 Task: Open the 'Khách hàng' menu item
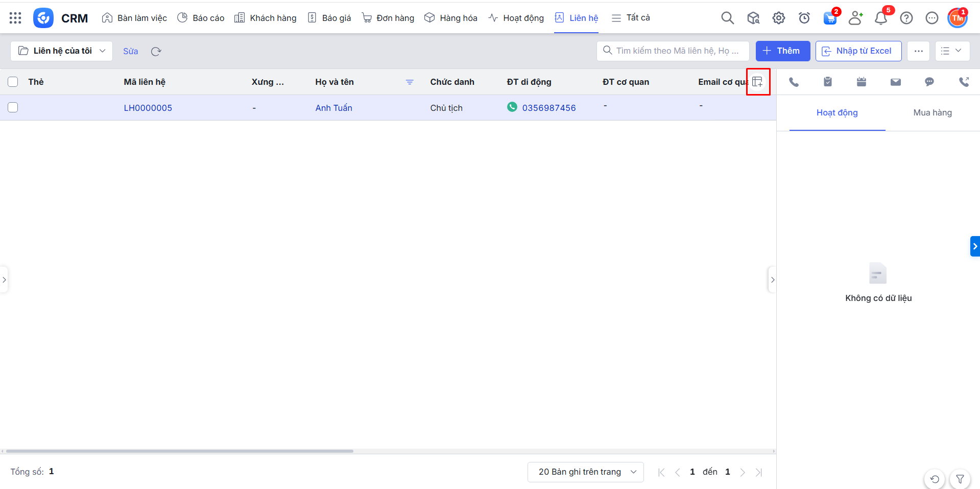(x=266, y=18)
